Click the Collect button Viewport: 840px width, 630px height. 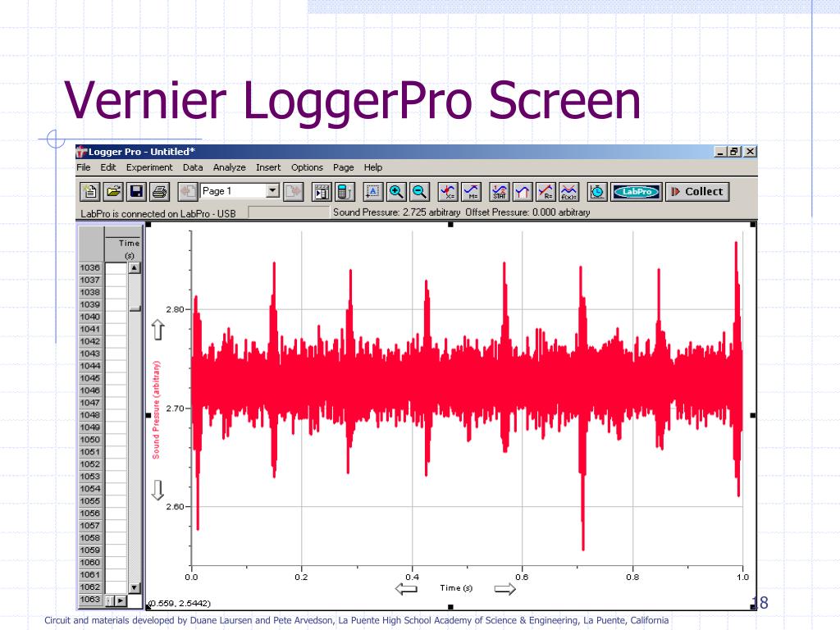pos(697,192)
